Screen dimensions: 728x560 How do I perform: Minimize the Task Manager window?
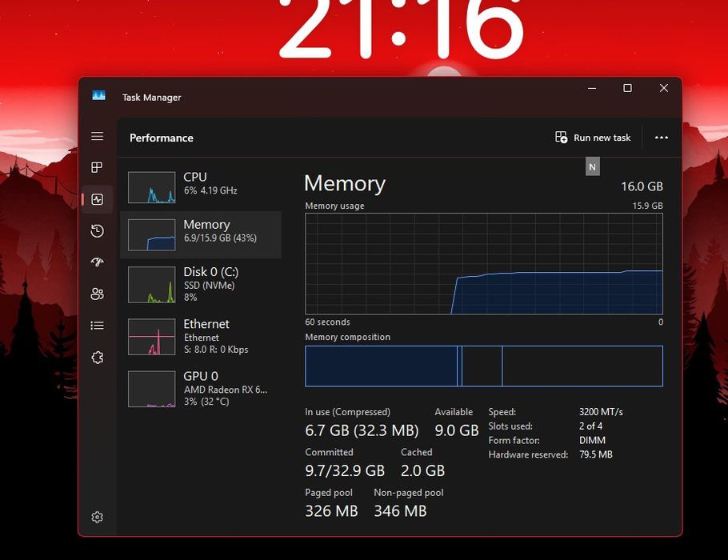(x=592, y=88)
